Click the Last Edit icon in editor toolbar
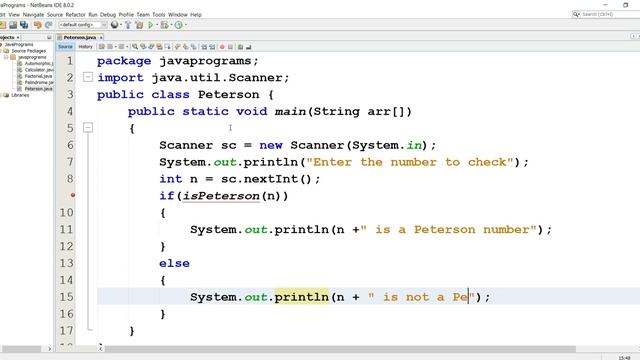Viewport: 640px width, 360px height. click(x=102, y=47)
